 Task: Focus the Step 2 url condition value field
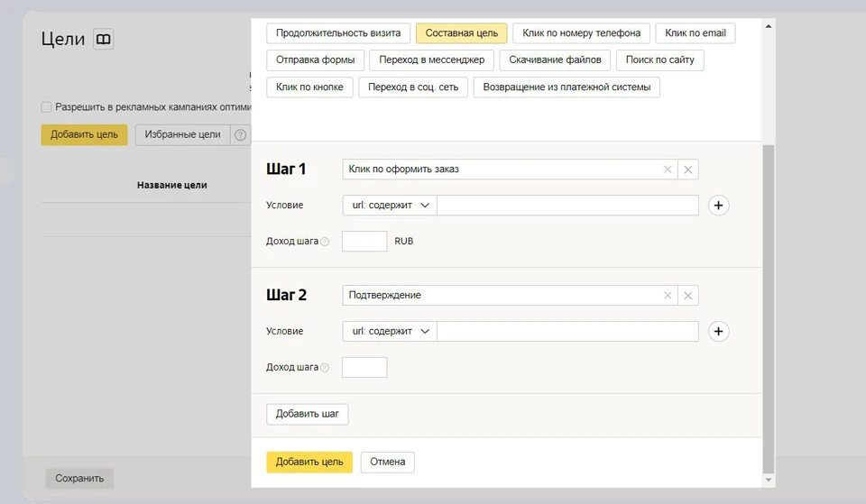pyautogui.click(x=567, y=331)
